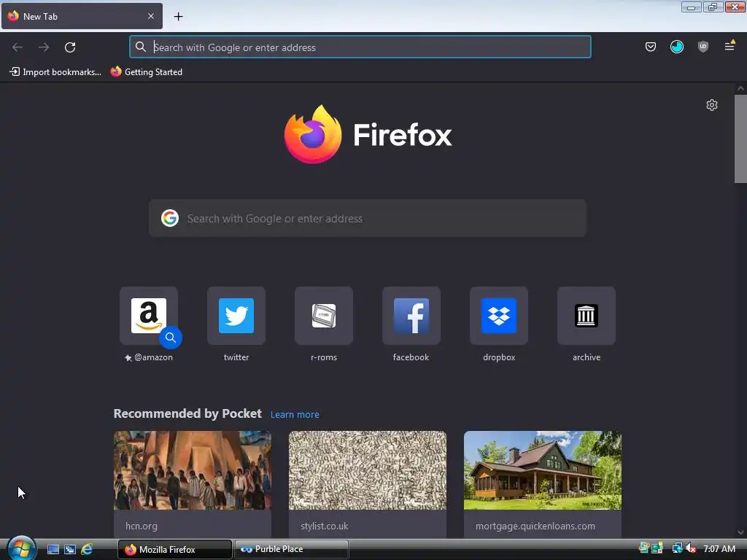Open the r-roms top site tile
The image size is (747, 560).
[324, 316]
